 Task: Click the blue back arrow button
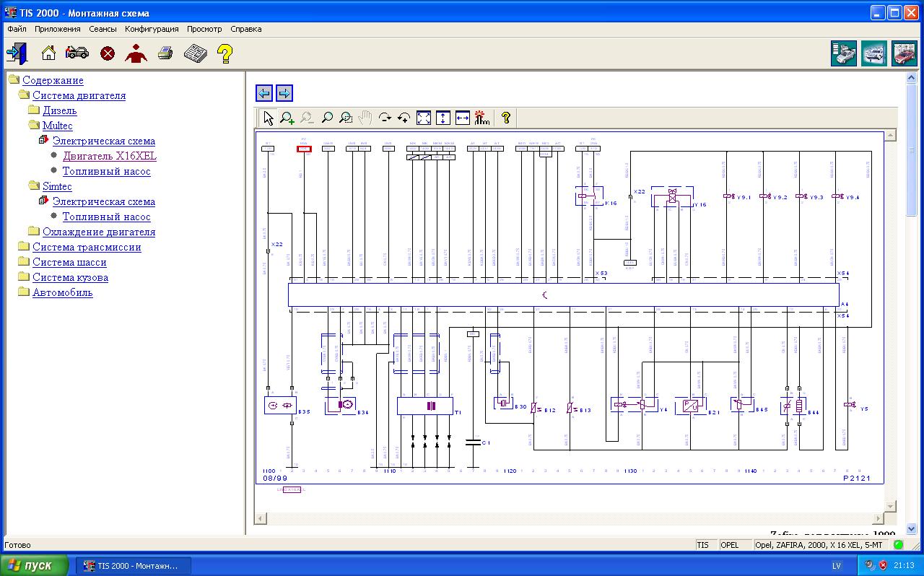[x=264, y=93]
